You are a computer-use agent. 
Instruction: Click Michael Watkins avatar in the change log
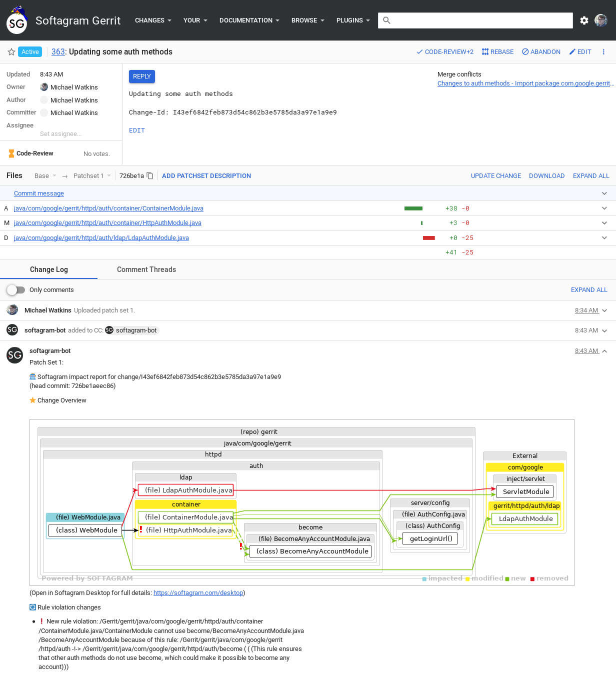coord(12,310)
